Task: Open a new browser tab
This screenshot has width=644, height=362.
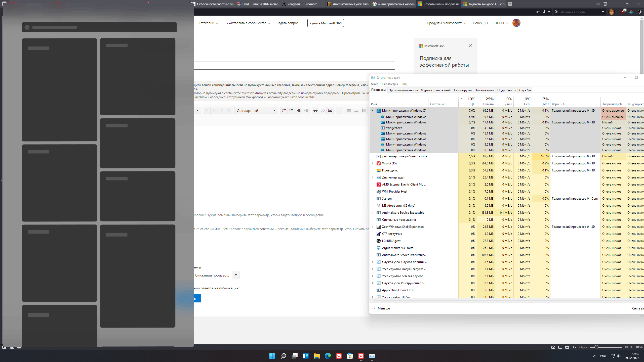Action: point(510,4)
